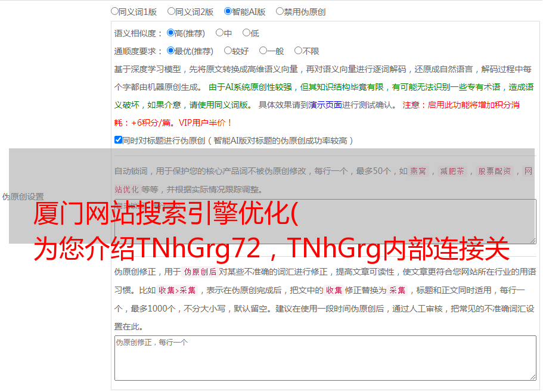
Task: Select the 同义词2版 radio option
Action: click(x=171, y=11)
